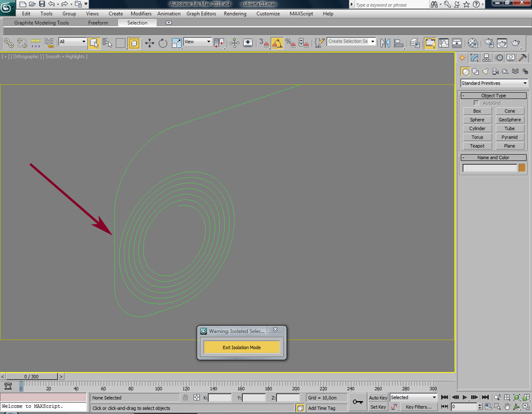532x414 pixels.
Task: Open Schematic View icon
Action: click(457, 43)
